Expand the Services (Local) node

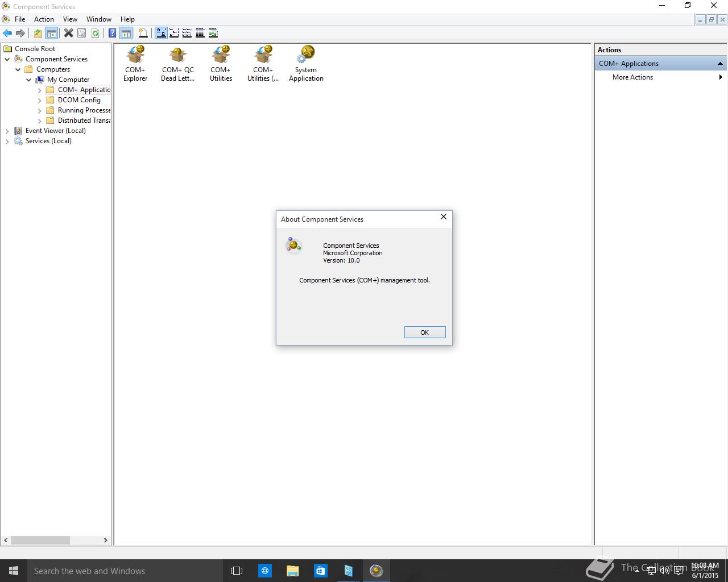(x=7, y=141)
